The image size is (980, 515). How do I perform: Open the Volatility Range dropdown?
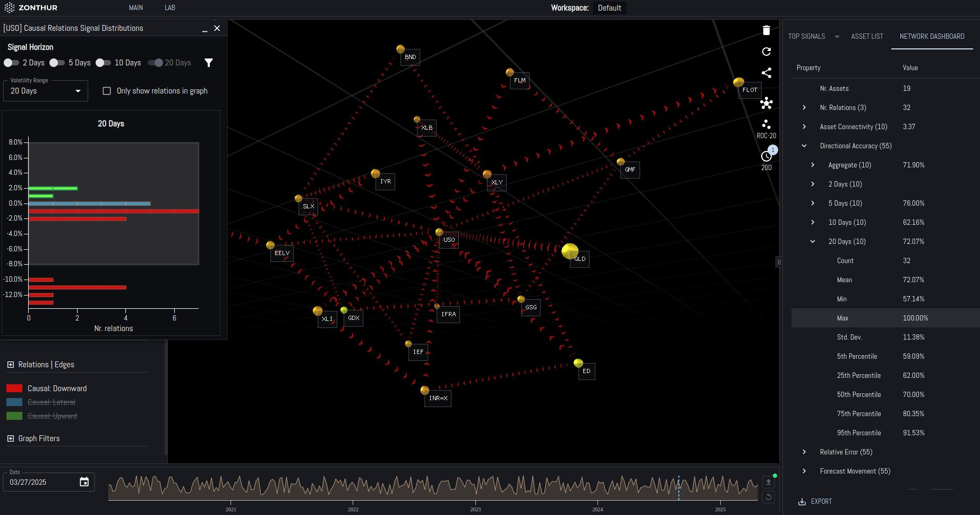[x=46, y=91]
